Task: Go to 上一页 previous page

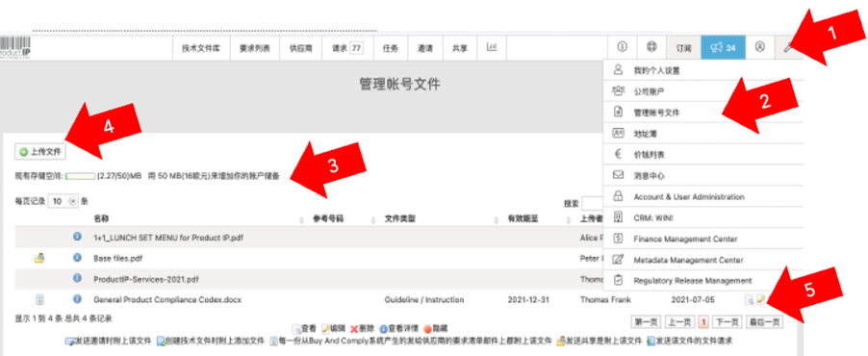Action: [x=678, y=321]
